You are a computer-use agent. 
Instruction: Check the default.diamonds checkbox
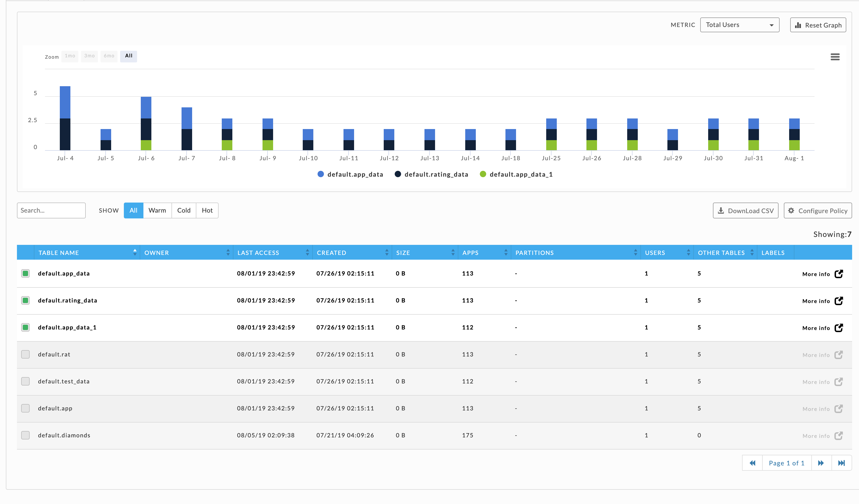25,435
